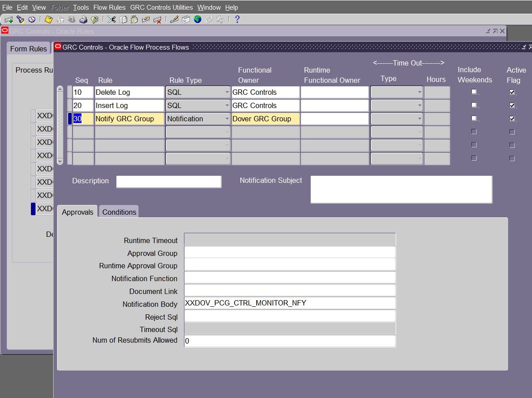
Task: Save with the yellow floppy disk icon
Action: 49,19
